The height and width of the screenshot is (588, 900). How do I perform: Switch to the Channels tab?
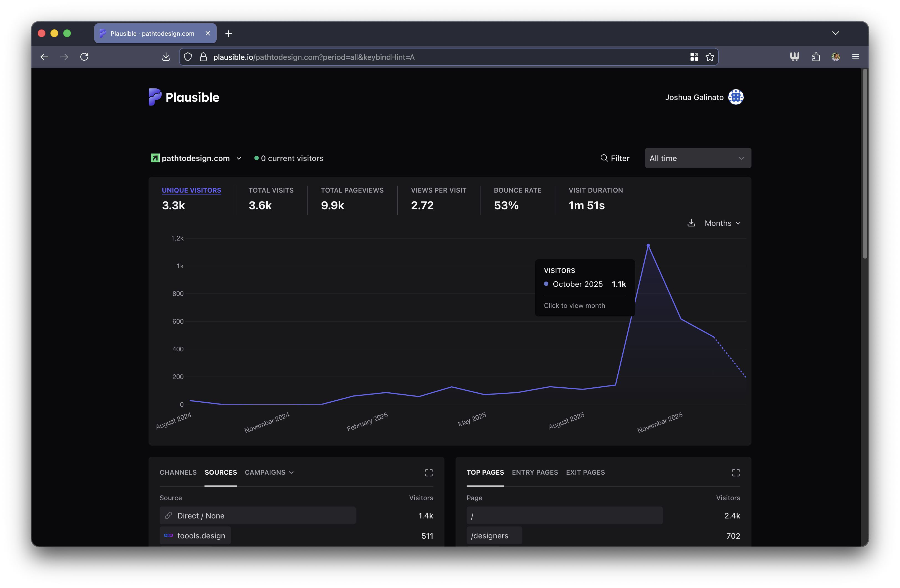coord(178,472)
